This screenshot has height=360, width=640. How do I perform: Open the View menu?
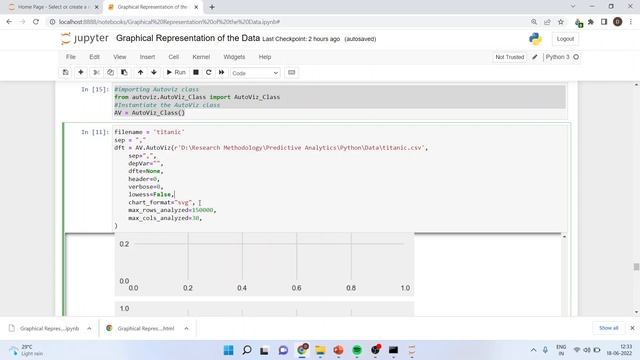click(120, 57)
